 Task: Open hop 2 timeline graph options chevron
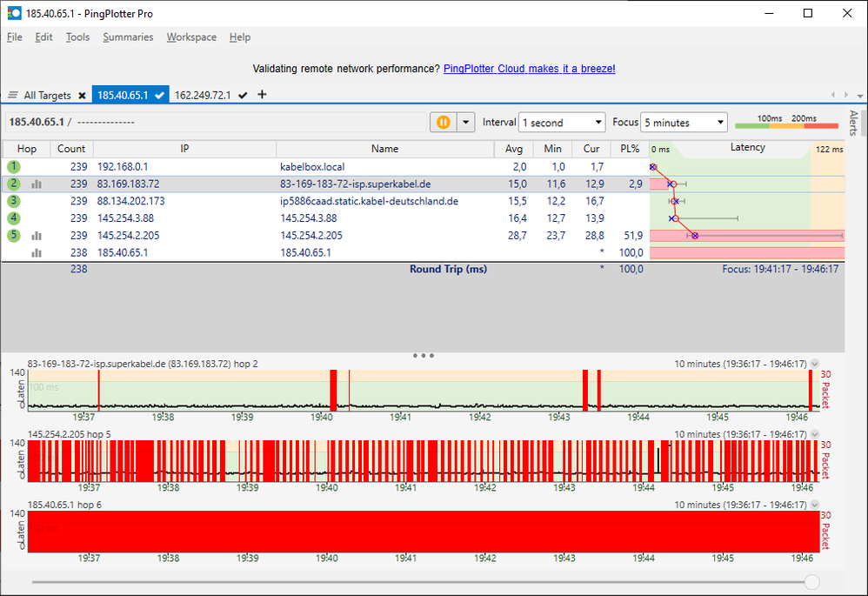click(815, 364)
